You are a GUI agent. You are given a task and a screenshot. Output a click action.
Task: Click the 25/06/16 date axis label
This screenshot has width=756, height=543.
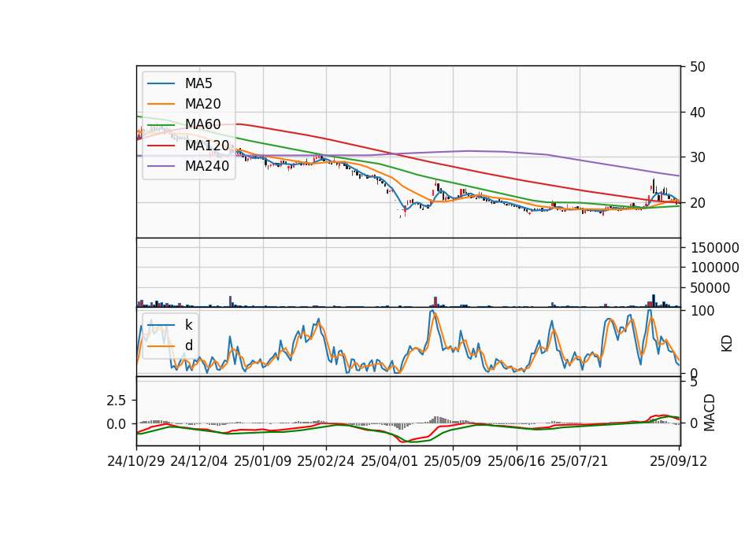point(517,461)
